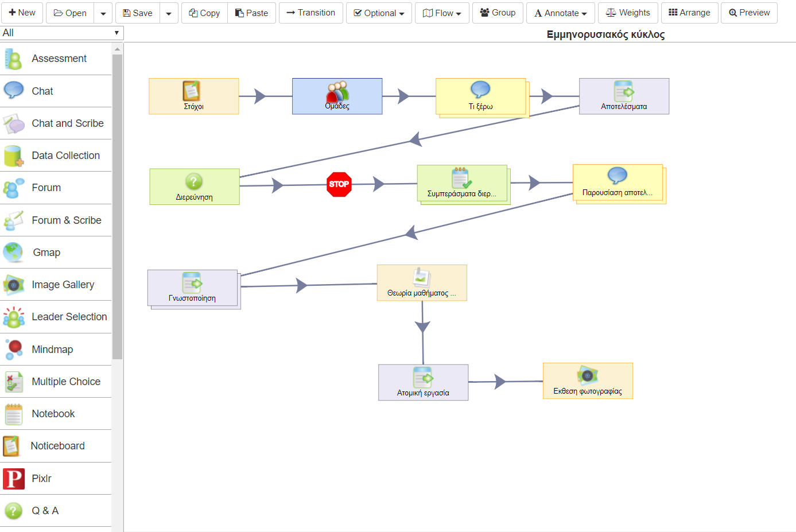Select the Έκθεση φωτογραφίας activity node
796x532 pixels.
[x=588, y=380]
